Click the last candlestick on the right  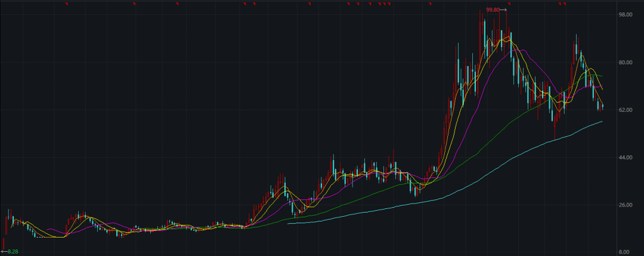(603, 107)
